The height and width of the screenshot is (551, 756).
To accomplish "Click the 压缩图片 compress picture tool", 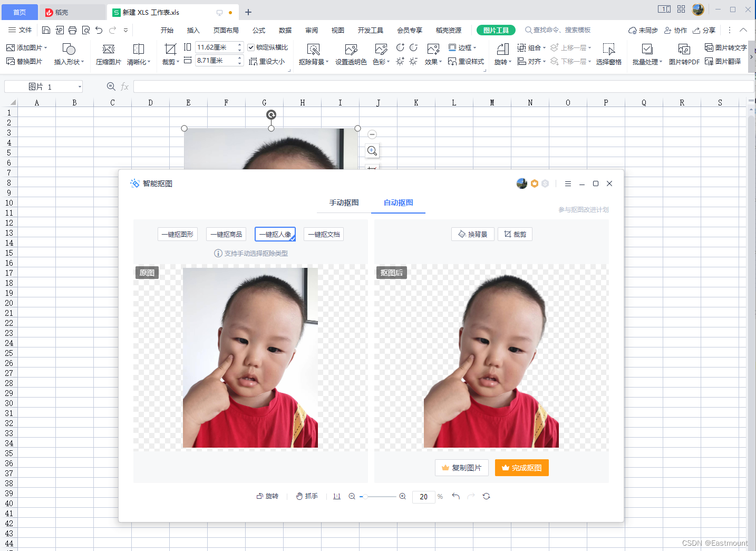I will coord(109,54).
